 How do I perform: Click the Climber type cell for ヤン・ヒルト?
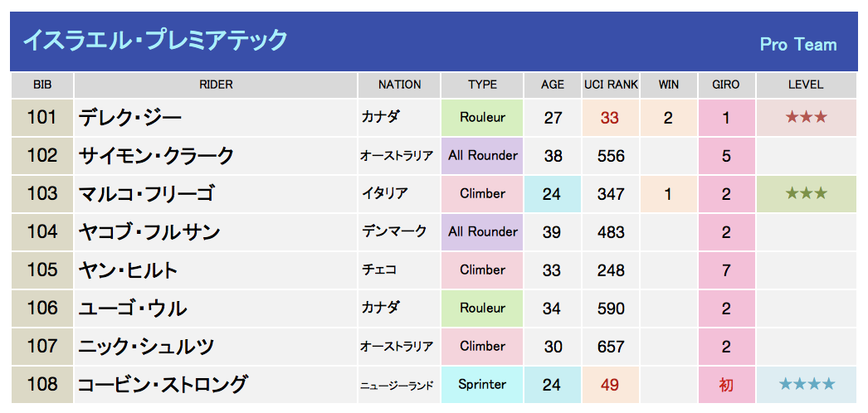coord(482,270)
